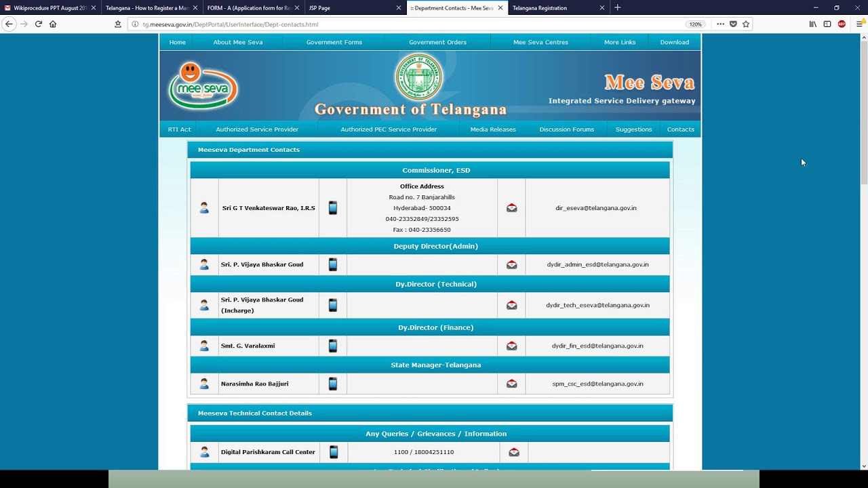This screenshot has width=868, height=488.
Task: Switch to Telangana Registration tab
Action: pos(557,8)
